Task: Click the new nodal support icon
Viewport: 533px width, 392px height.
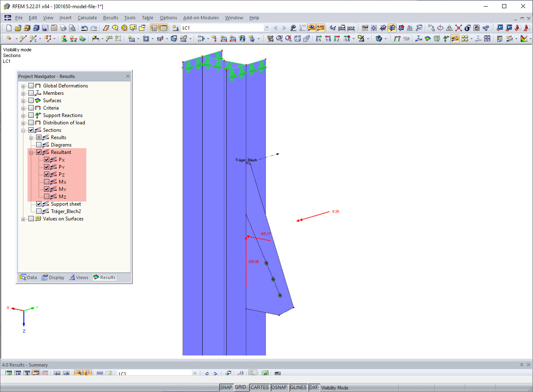Action: point(64,39)
